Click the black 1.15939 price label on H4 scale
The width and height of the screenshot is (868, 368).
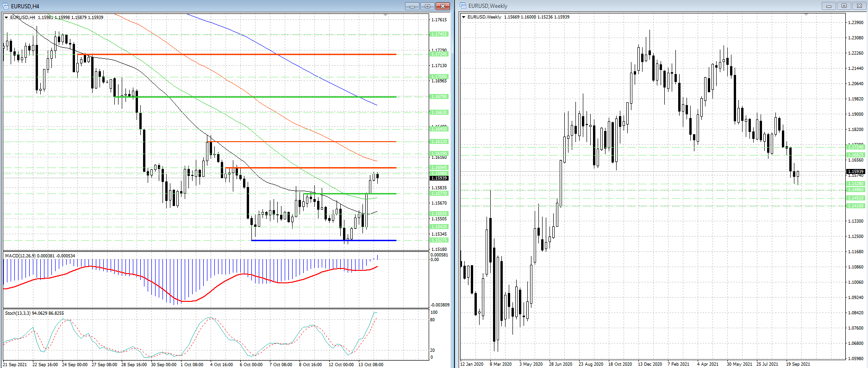tap(439, 178)
